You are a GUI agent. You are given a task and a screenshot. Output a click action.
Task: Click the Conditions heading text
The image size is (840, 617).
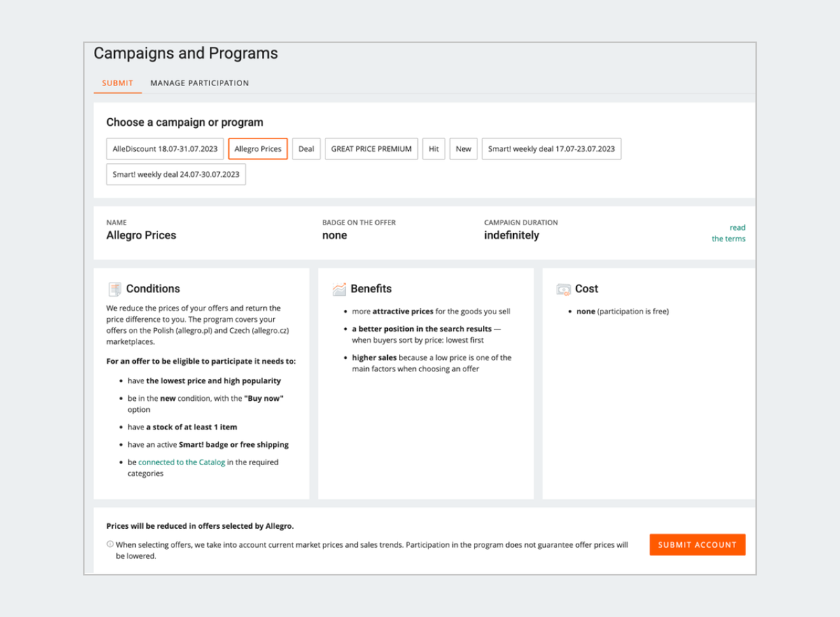tap(153, 289)
